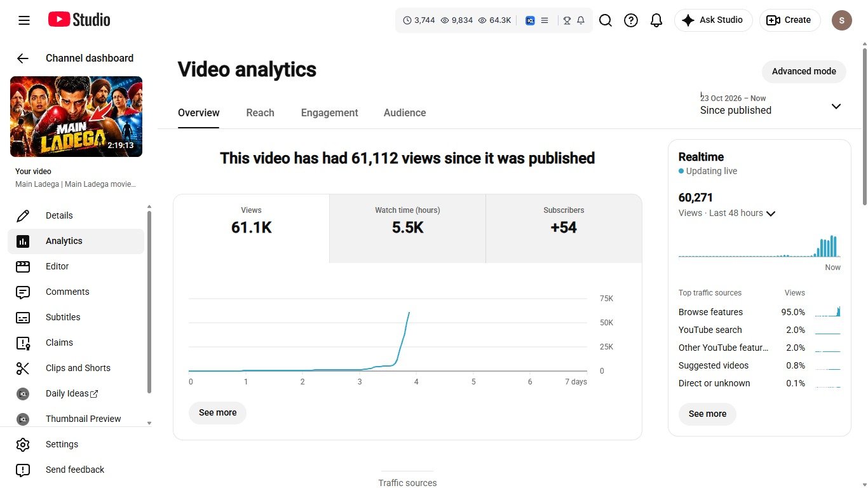Screen dimensions: 868x488
Task: Select the Overview tab
Action: (198, 112)
